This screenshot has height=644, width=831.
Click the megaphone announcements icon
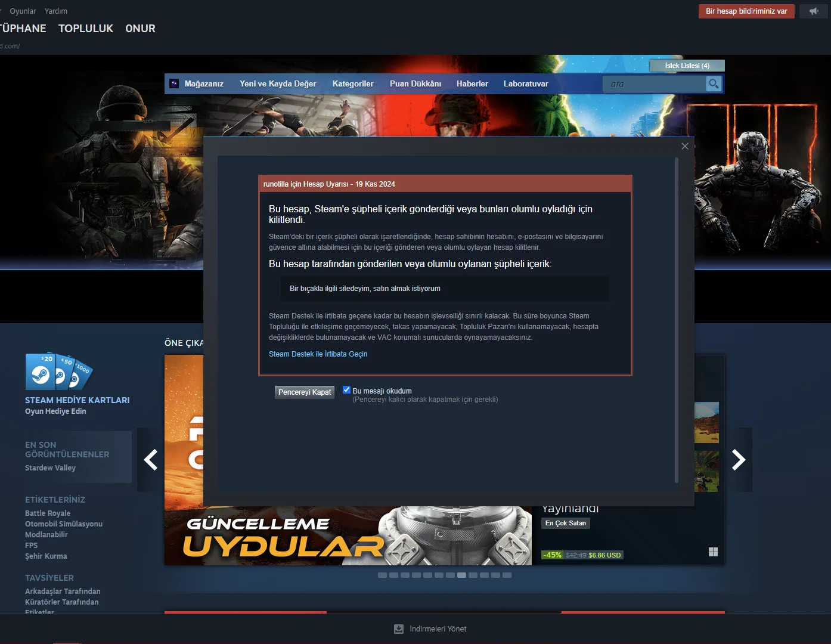814,11
